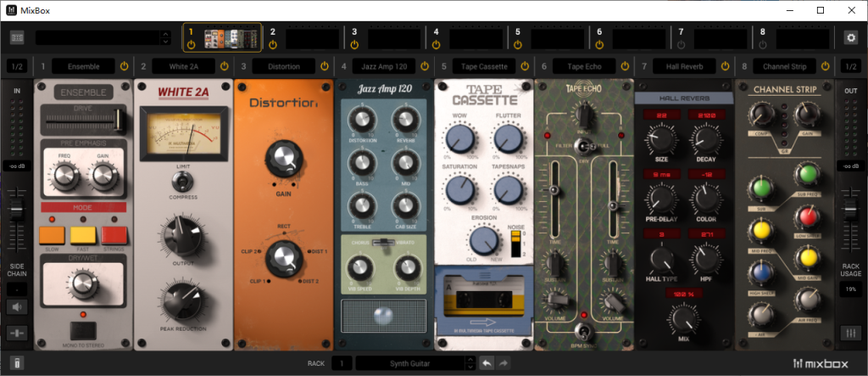Click the trash delete icon at bottom-left
Image resolution: width=868 pixels, height=376 pixels.
[17, 364]
